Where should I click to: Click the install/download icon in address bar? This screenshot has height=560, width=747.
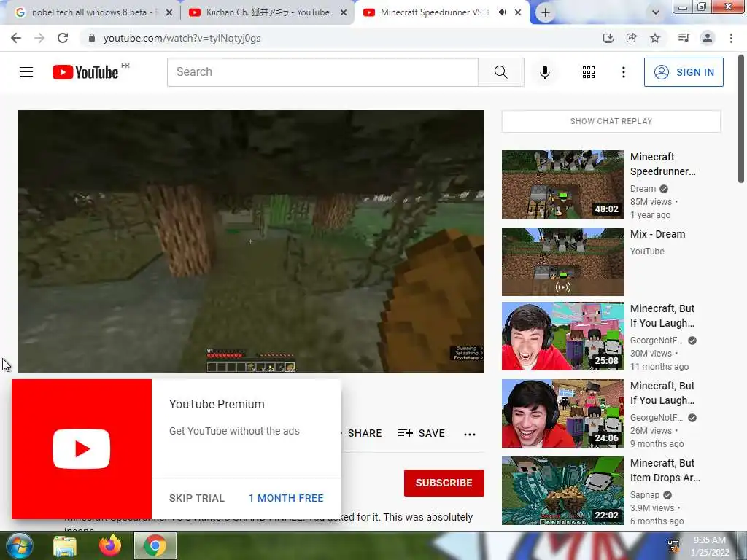(x=608, y=38)
